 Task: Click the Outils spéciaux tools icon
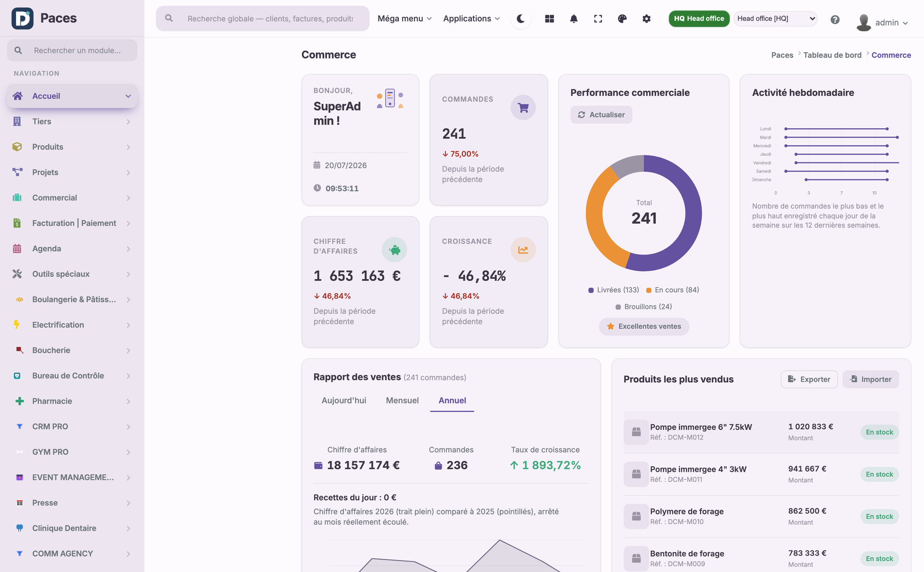click(17, 274)
